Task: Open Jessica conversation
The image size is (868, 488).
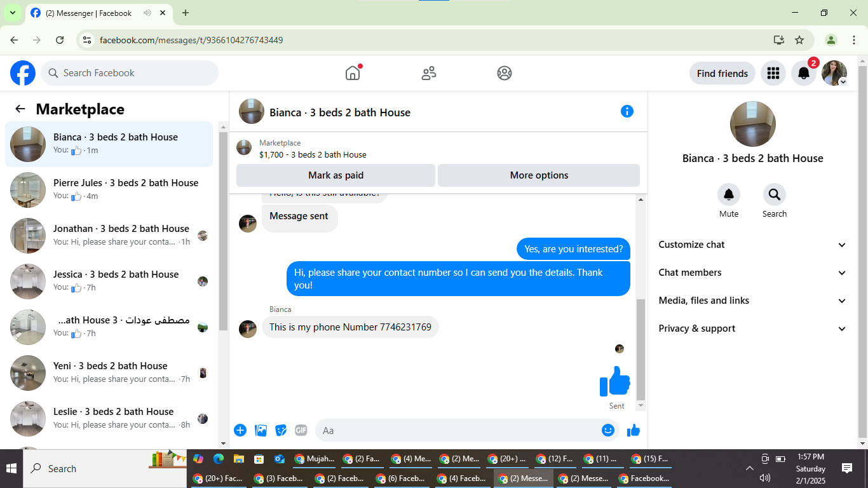Action: [109, 281]
